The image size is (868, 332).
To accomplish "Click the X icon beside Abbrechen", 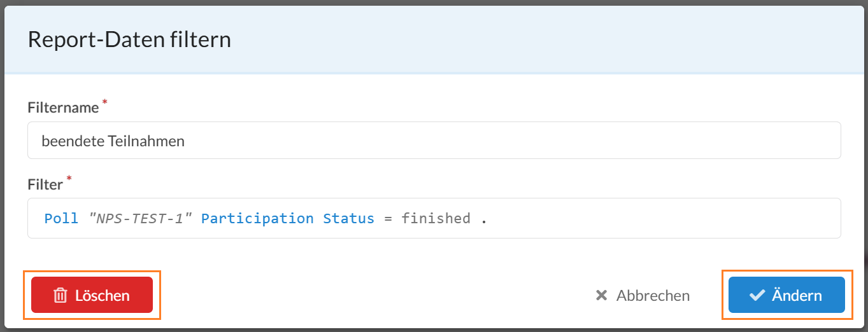I will [601, 295].
